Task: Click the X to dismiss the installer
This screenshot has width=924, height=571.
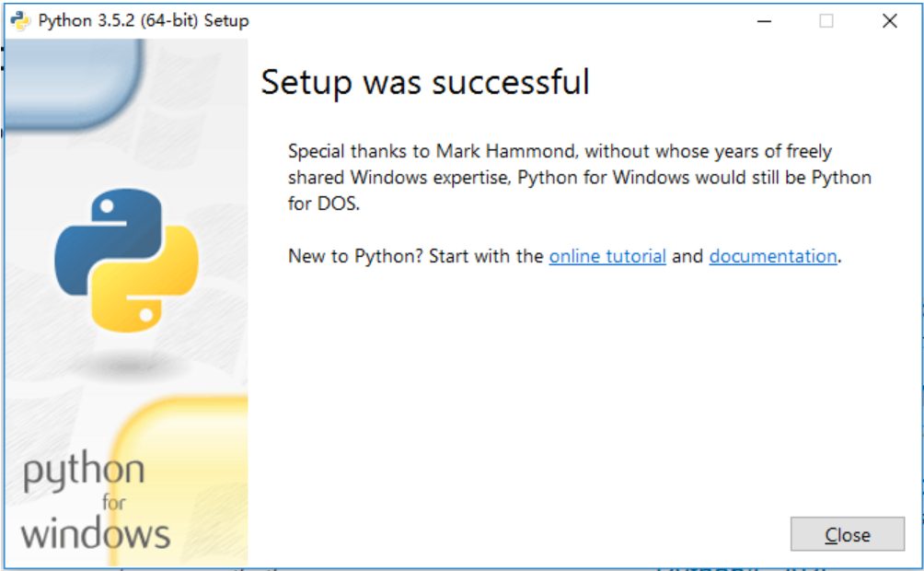Action: [x=888, y=20]
